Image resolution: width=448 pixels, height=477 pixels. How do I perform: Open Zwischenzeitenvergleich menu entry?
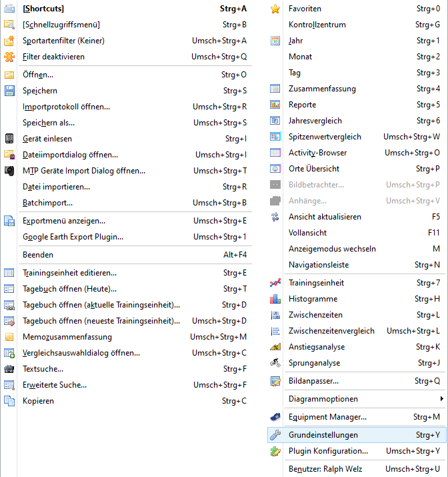point(357,331)
